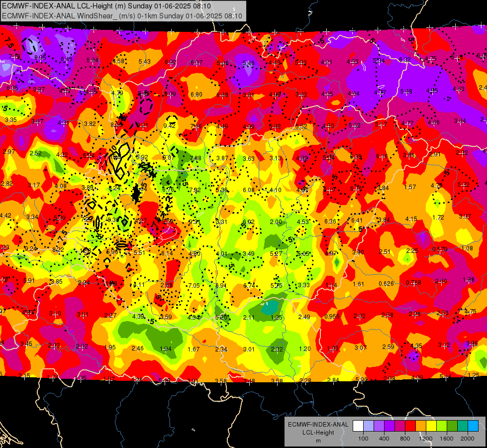The height and width of the screenshot is (448, 487).
Task: Click wind shear value 5.75
Action: click(277, 285)
